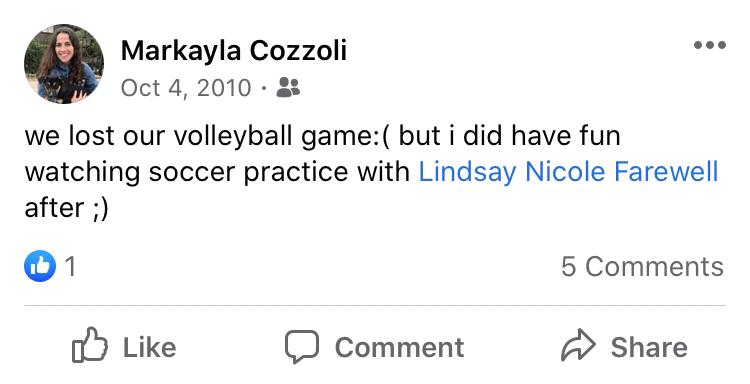The height and width of the screenshot is (384, 750).
Task: Click the friends audience privacy icon
Action: (x=288, y=88)
